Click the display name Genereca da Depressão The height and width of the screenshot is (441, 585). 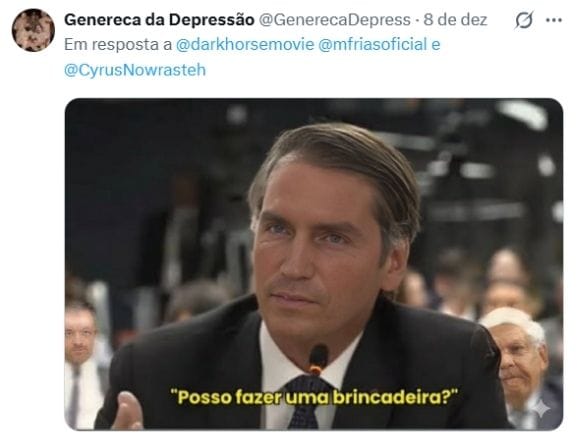coord(159,20)
